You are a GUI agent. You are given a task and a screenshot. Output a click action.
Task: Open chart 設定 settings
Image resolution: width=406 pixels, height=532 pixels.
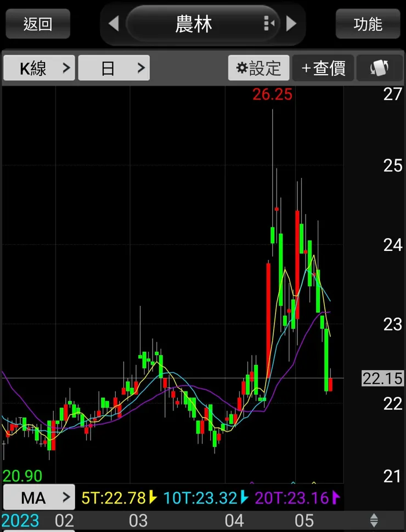coord(259,68)
